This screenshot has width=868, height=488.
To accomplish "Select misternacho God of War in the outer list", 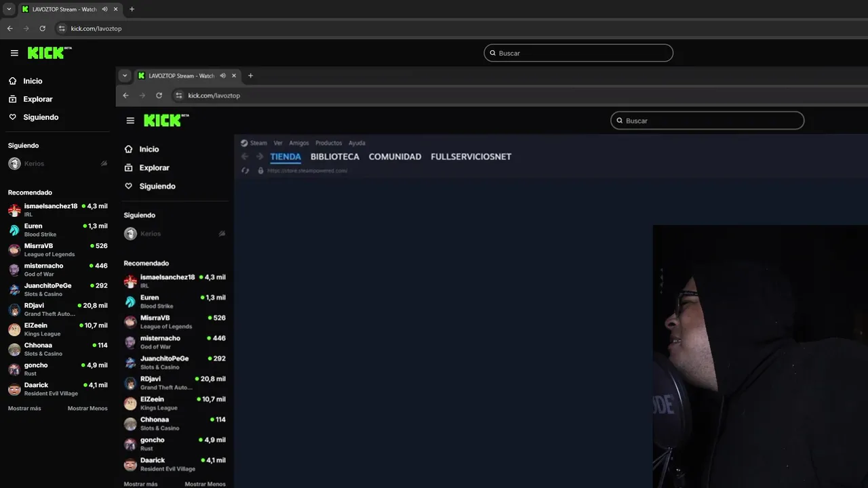I will pyautogui.click(x=58, y=269).
